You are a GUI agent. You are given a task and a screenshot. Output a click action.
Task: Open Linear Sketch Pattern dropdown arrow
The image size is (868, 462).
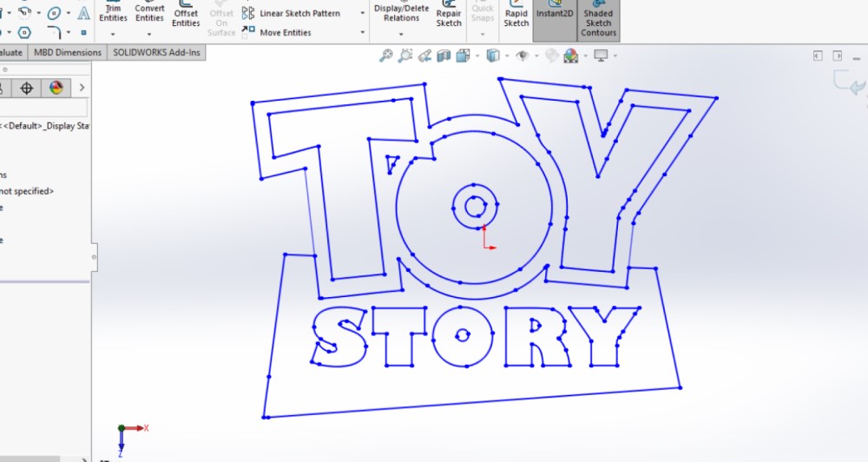point(363,13)
